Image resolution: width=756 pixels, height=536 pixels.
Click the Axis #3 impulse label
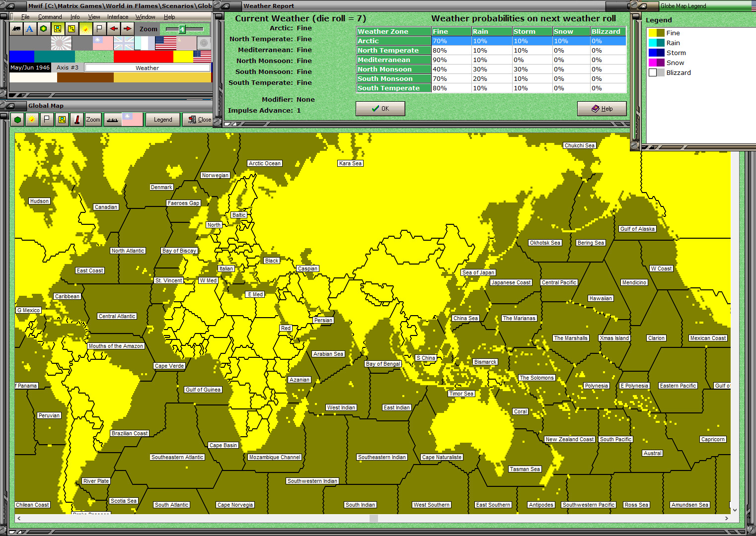pyautogui.click(x=68, y=67)
